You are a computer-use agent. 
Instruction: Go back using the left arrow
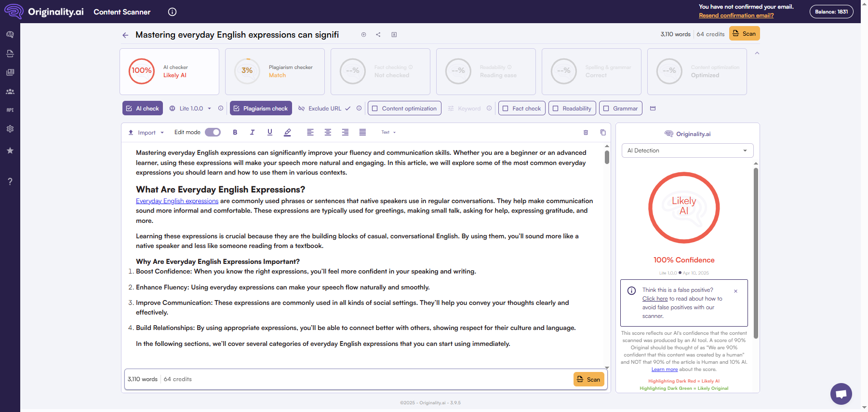click(x=125, y=35)
